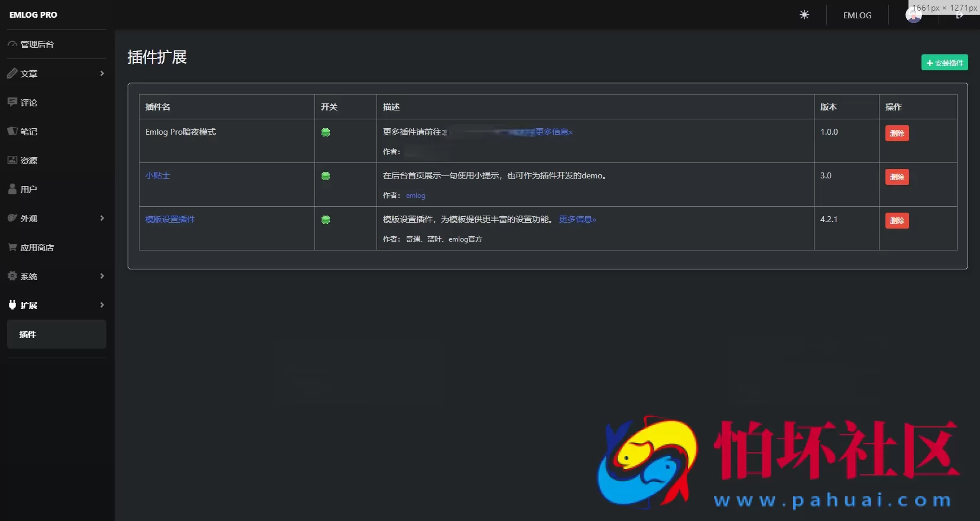Click the green 安装插件 button
Image resolution: width=980 pixels, height=521 pixels.
click(x=944, y=63)
